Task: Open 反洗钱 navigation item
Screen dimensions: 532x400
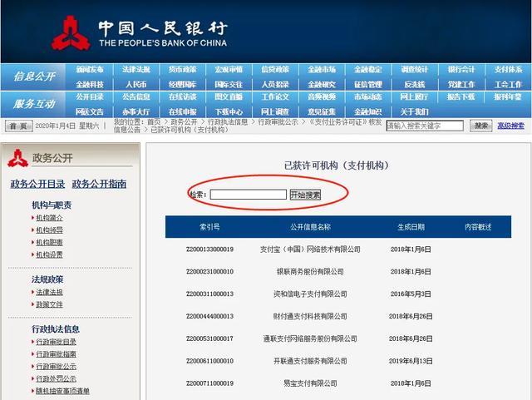Action: (415, 84)
